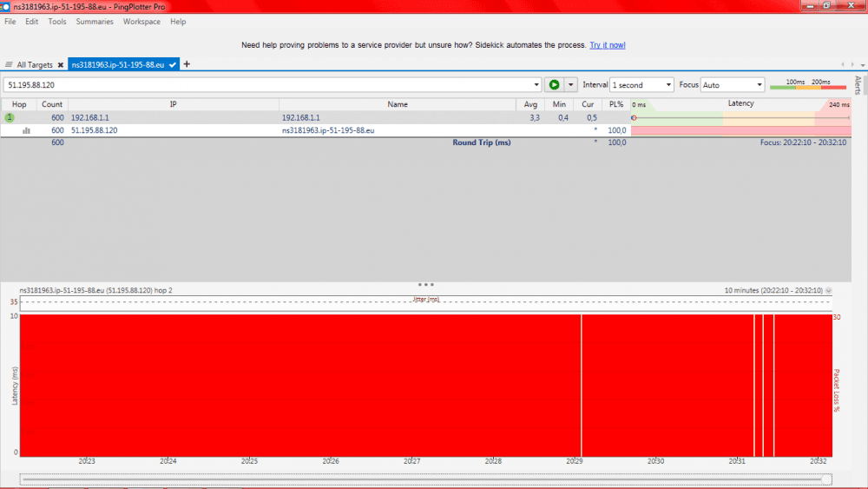Click the hop 2 timeline graph icon

pos(26,130)
